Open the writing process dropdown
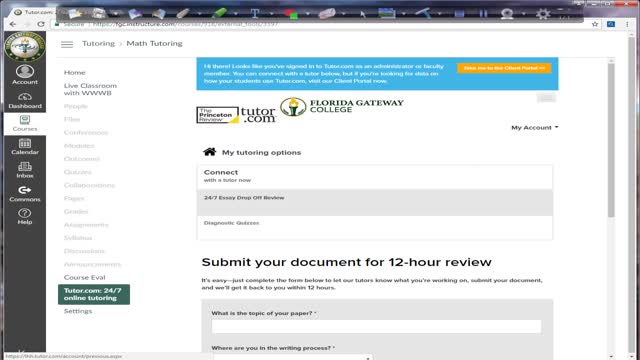The image size is (640, 360). click(x=292, y=357)
